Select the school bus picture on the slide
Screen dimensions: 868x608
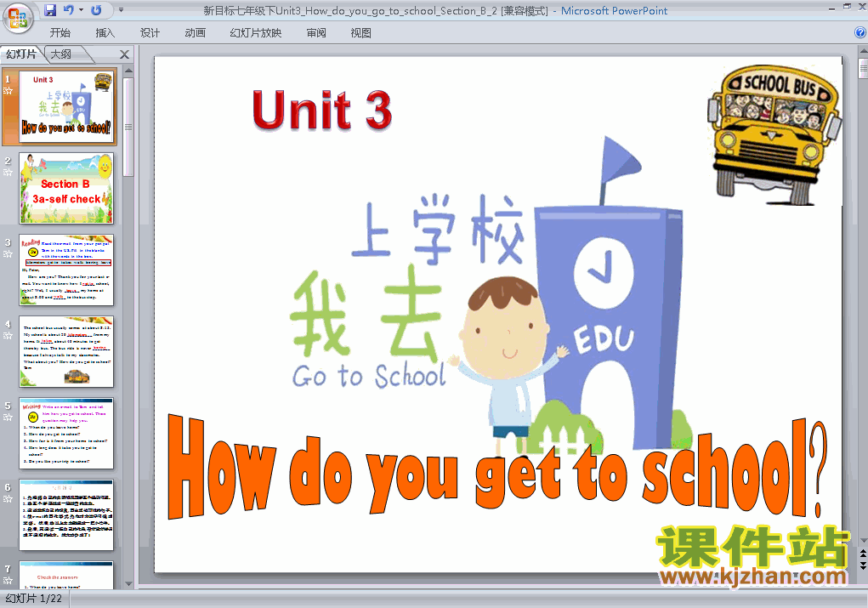point(774,134)
